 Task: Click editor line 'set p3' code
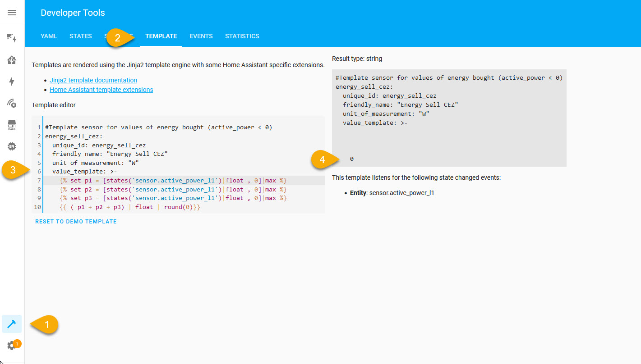tap(173, 198)
